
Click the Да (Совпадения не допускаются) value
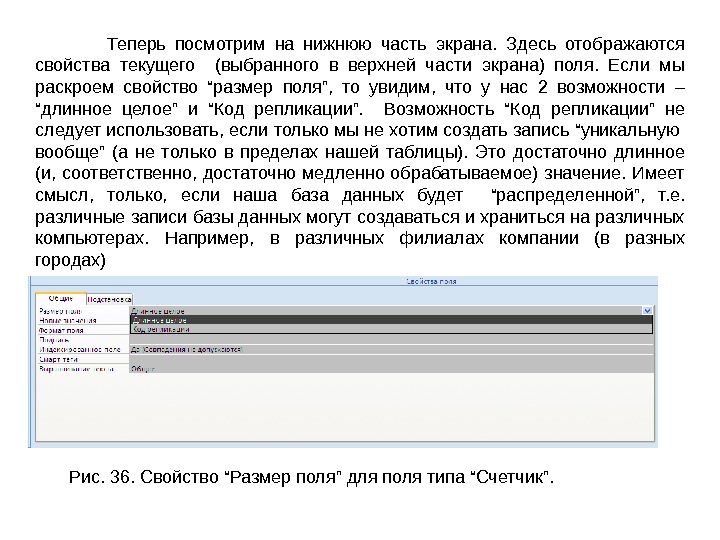(186, 349)
